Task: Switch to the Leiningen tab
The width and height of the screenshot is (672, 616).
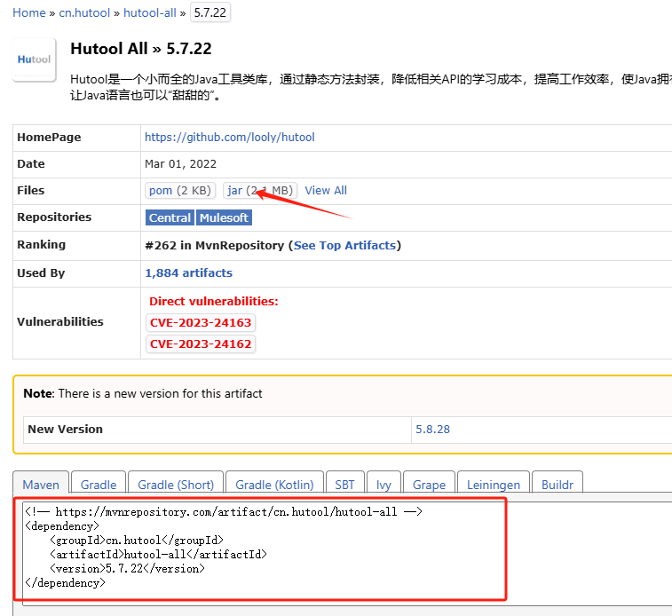Action: point(494,485)
